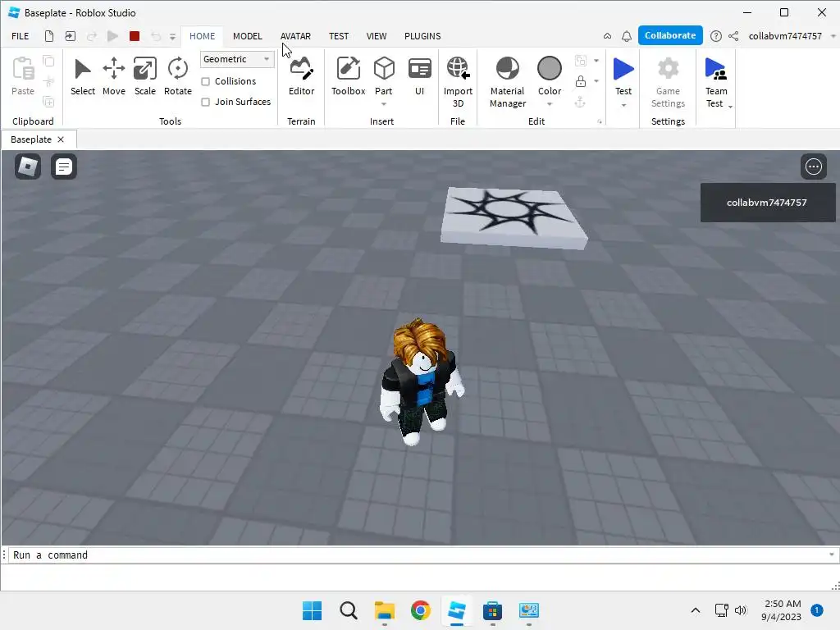This screenshot has height=630, width=840.
Task: Show hidden system tray icons
Action: (x=695, y=610)
